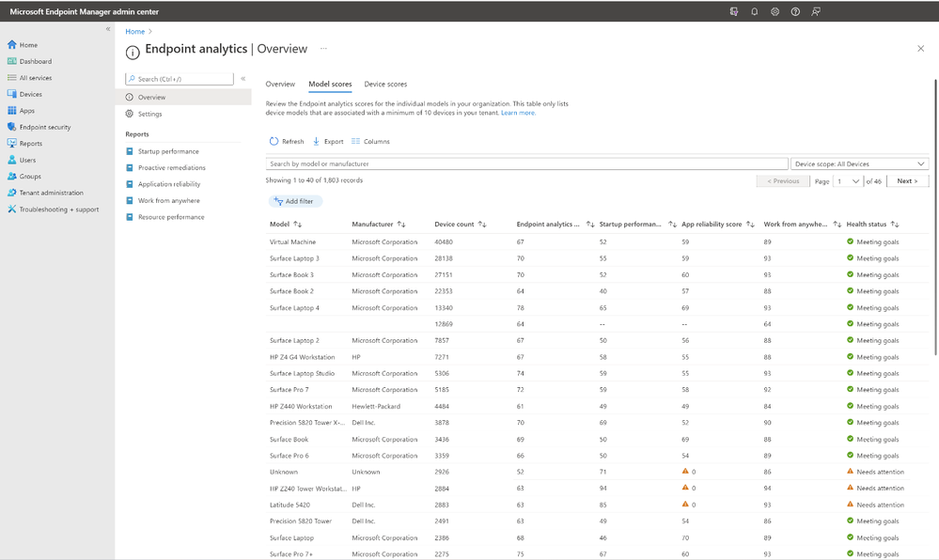
Task: Click the Add filter button
Action: [x=295, y=201]
